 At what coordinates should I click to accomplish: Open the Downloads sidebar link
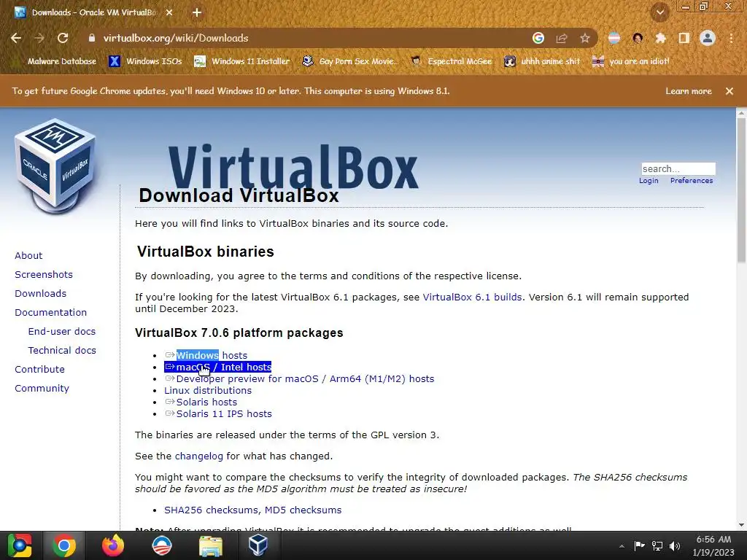tap(41, 294)
